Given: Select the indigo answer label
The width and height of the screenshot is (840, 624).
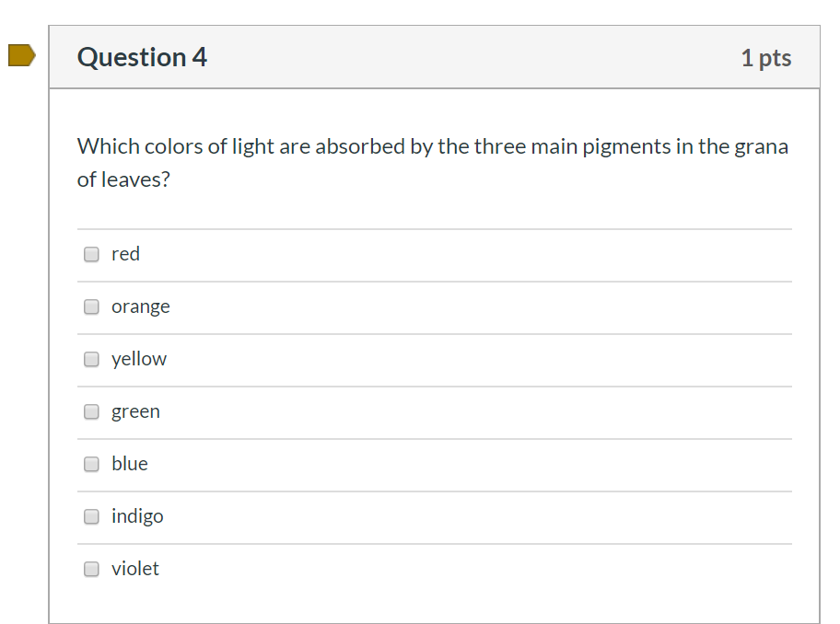Looking at the screenshot, I should [x=136, y=516].
